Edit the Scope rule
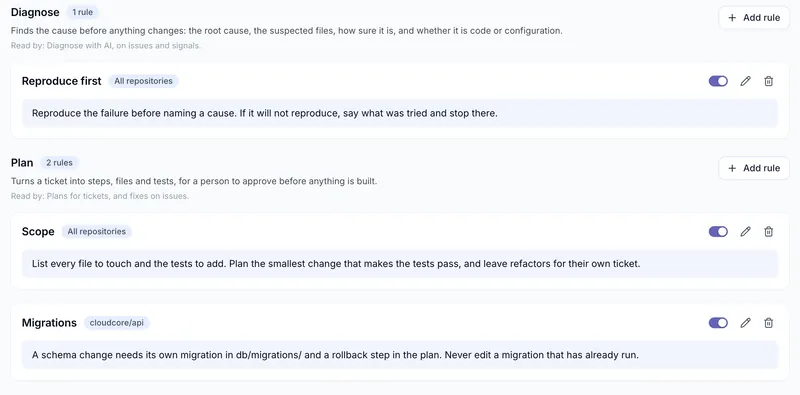This screenshot has height=395, width=800. pos(745,232)
